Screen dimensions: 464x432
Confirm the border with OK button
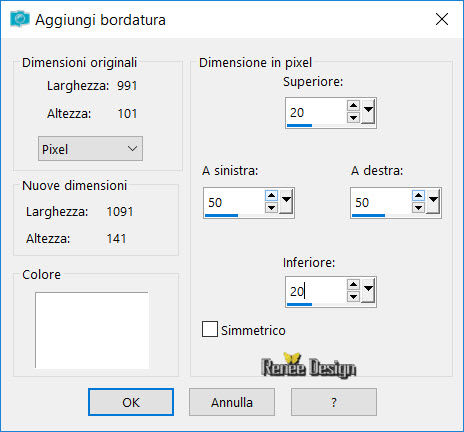coord(131,402)
